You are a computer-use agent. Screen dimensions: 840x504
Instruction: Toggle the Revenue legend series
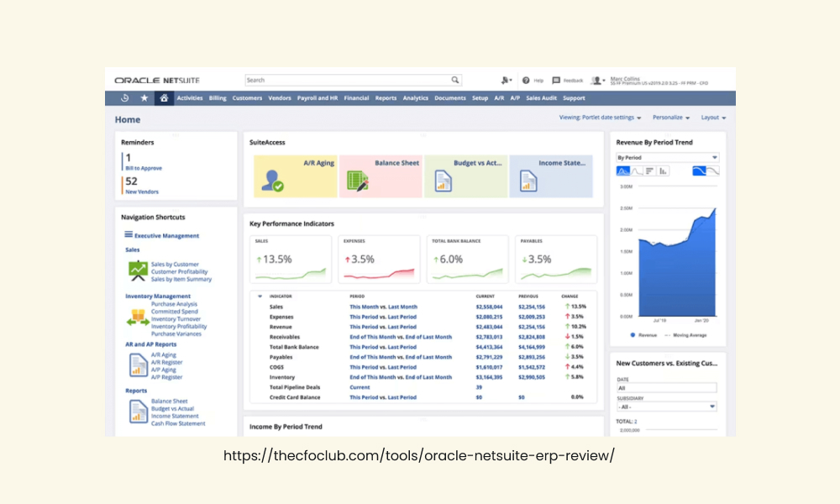[643, 335]
